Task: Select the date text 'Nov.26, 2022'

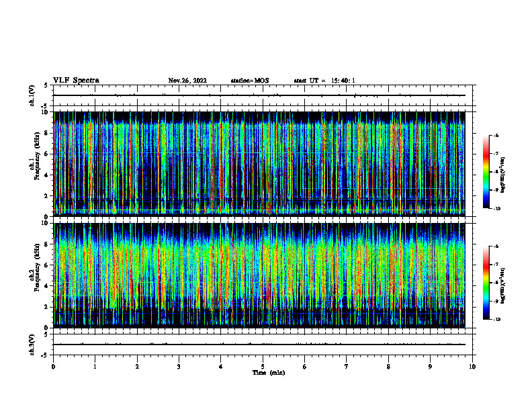Action: (187, 81)
